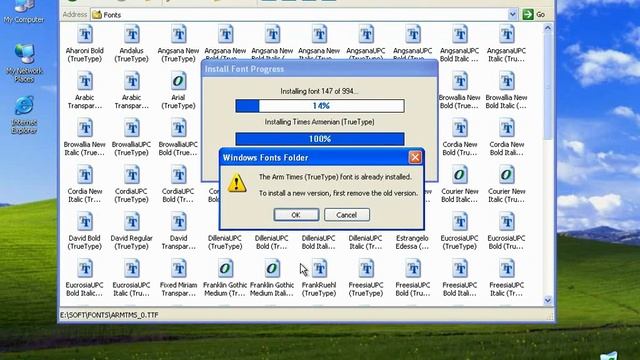
Task: Select the Courier New Bold Italic font icon
Action: point(460,175)
